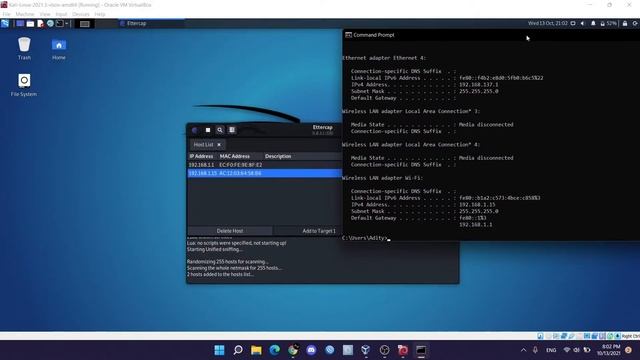Click the Ettercap scan for hosts magnifier icon
The width and height of the screenshot is (640, 360).
point(220,130)
